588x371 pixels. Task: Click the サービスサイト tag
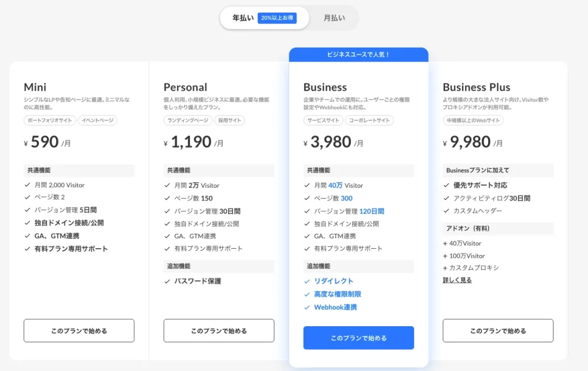pos(323,121)
